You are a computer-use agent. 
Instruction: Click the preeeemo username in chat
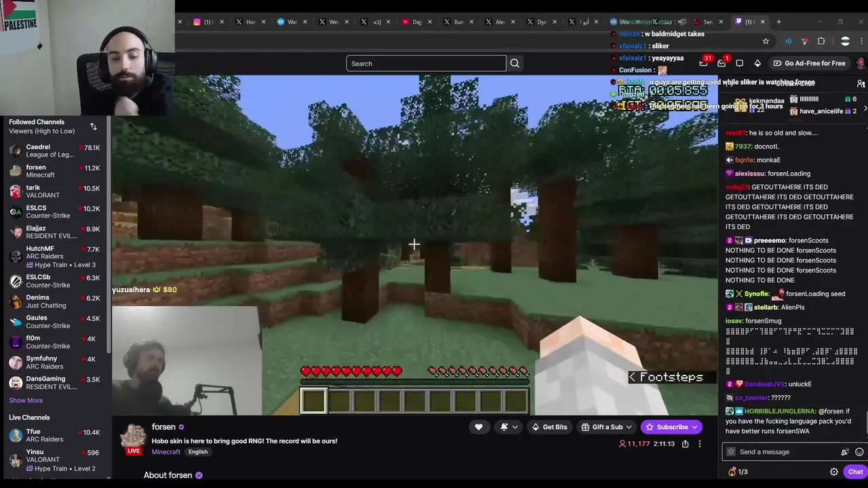point(770,241)
